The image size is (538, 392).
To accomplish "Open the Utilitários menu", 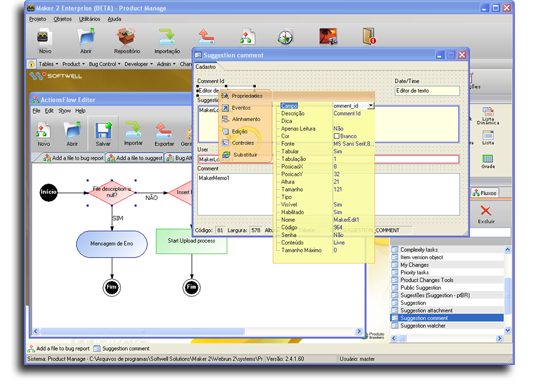I will (x=90, y=19).
